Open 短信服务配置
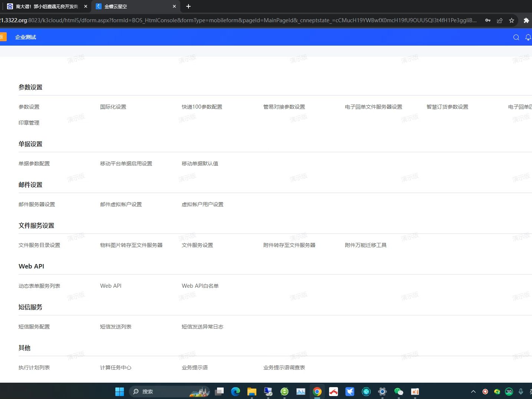This screenshot has width=532, height=399. pos(34,327)
